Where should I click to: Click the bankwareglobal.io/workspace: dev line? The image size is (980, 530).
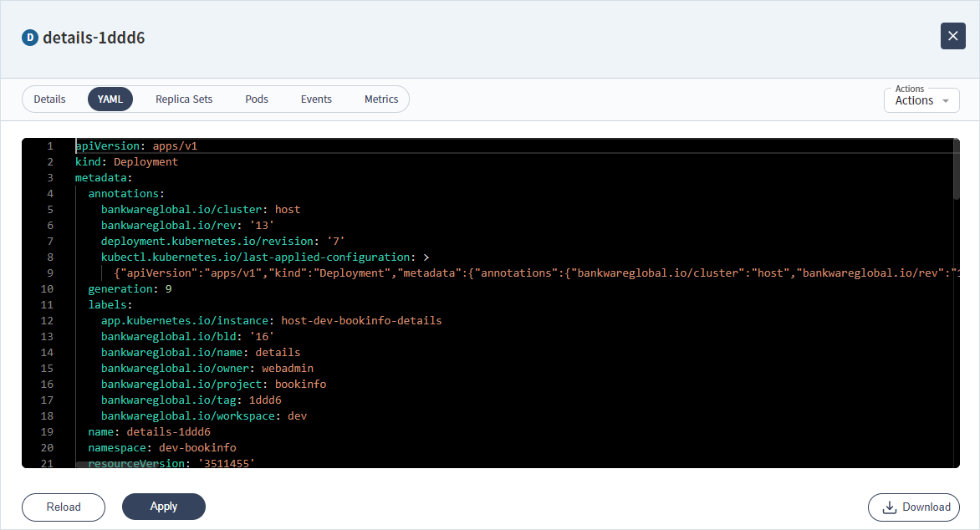(204, 415)
